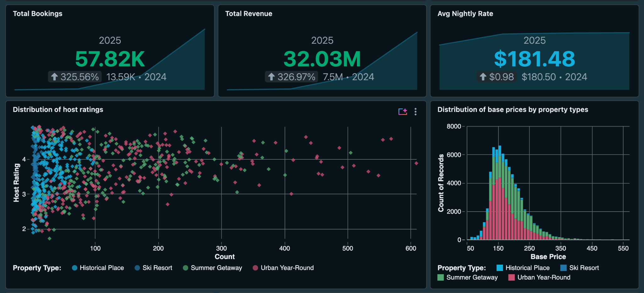
Task: Click the up arrow beside $0.98 in Avg Nightly Rate
Action: point(483,77)
